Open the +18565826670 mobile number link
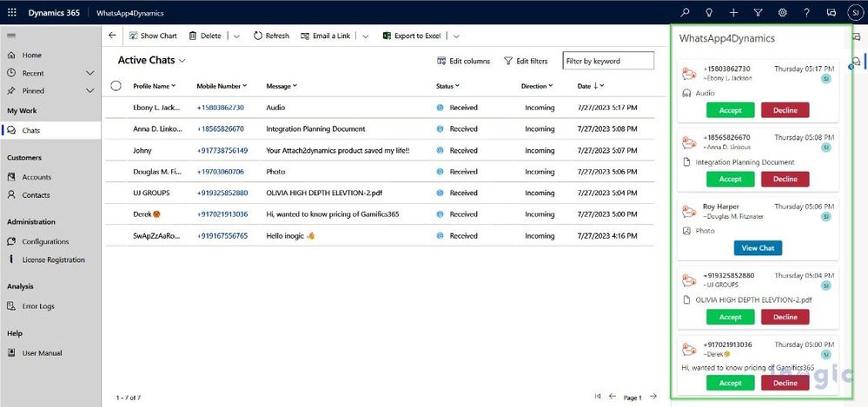This screenshot has height=407, width=868. point(221,128)
